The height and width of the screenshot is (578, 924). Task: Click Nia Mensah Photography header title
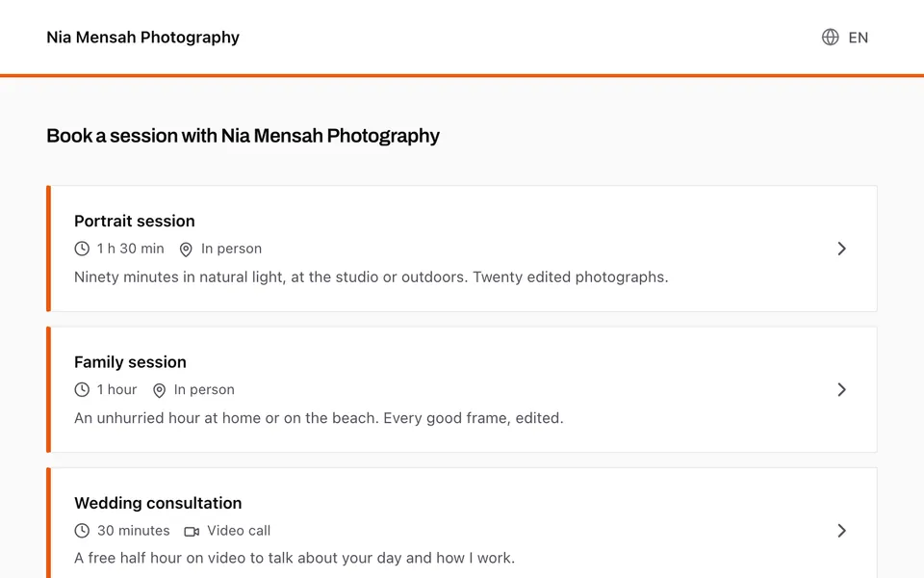143,38
